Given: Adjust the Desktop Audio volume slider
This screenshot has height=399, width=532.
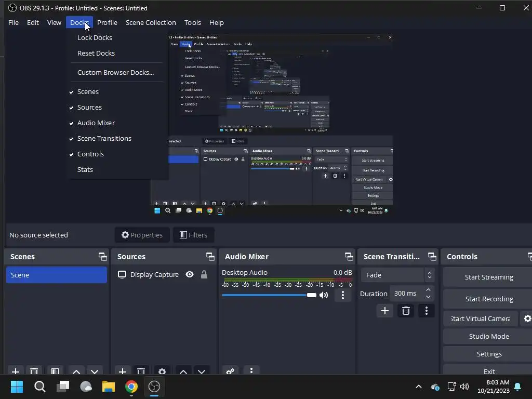Looking at the screenshot, I should pyautogui.click(x=269, y=295).
